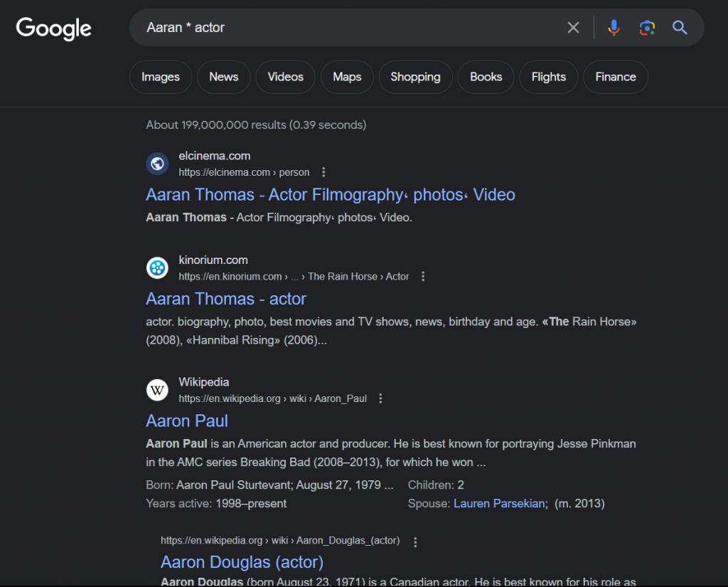Open the 'Aaron Douglas (actor)' result link

(x=242, y=562)
